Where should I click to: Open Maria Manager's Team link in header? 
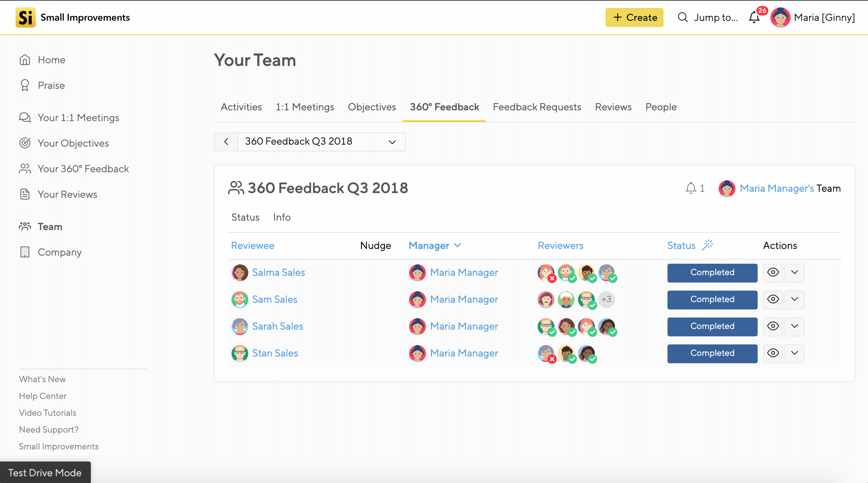777,188
